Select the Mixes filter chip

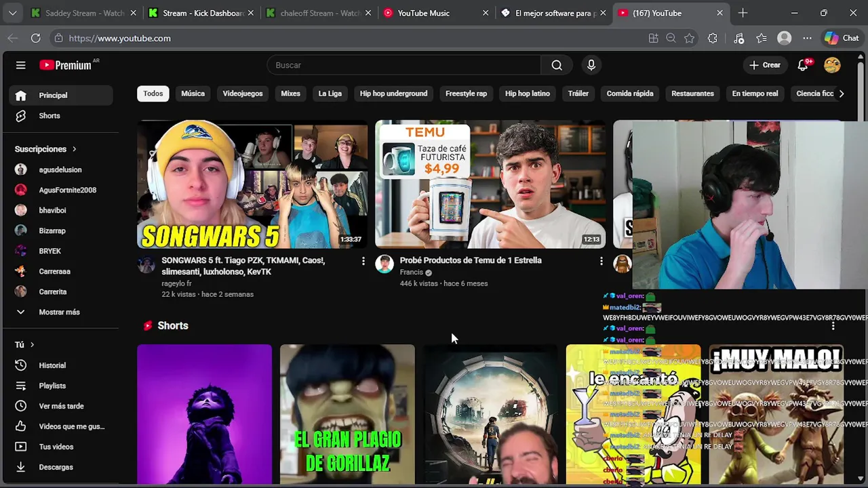click(x=291, y=94)
